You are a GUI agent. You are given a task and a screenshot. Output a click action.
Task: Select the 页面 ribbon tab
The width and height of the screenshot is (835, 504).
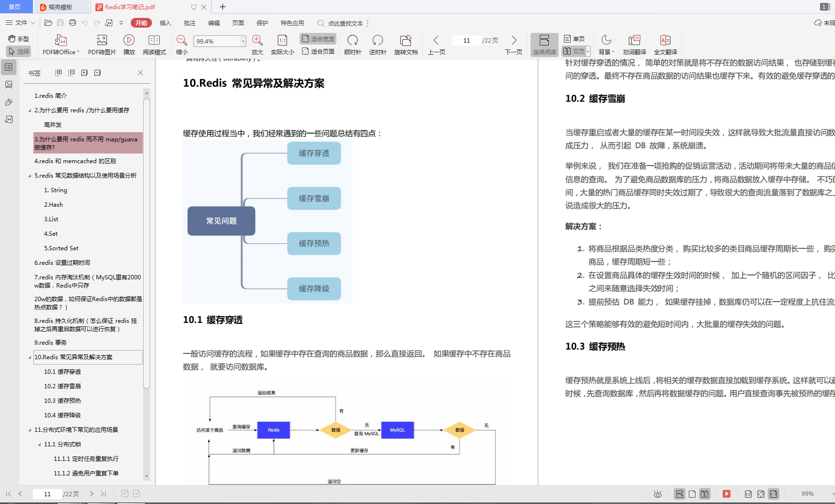tap(238, 23)
